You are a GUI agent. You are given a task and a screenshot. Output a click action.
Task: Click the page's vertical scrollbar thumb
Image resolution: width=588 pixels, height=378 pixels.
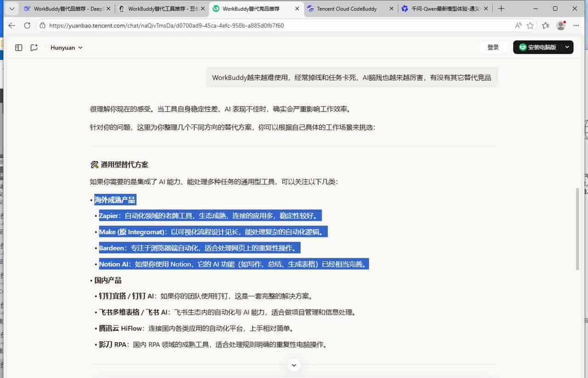(x=577, y=229)
